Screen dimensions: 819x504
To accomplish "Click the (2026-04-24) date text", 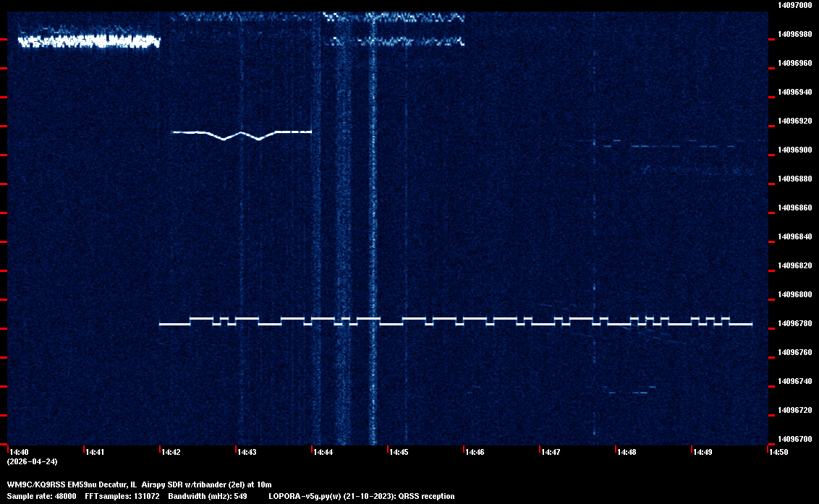I will click(x=32, y=461).
